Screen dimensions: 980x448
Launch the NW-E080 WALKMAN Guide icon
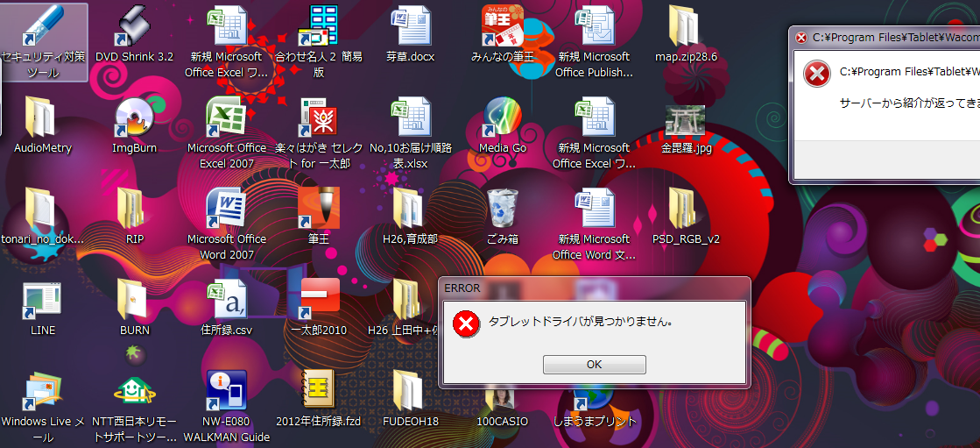click(x=226, y=405)
